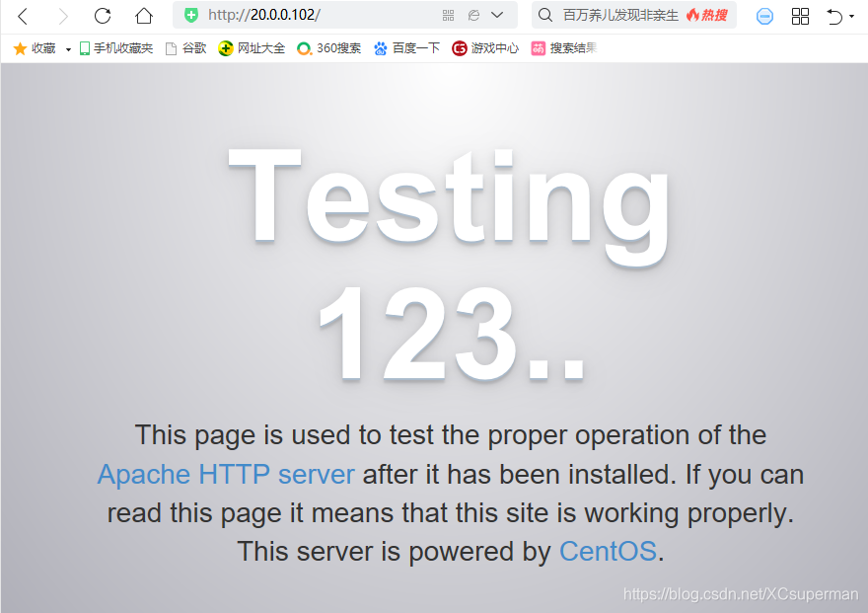Open the 网址大全 bookmark
The height and width of the screenshot is (613, 868).
(252, 48)
